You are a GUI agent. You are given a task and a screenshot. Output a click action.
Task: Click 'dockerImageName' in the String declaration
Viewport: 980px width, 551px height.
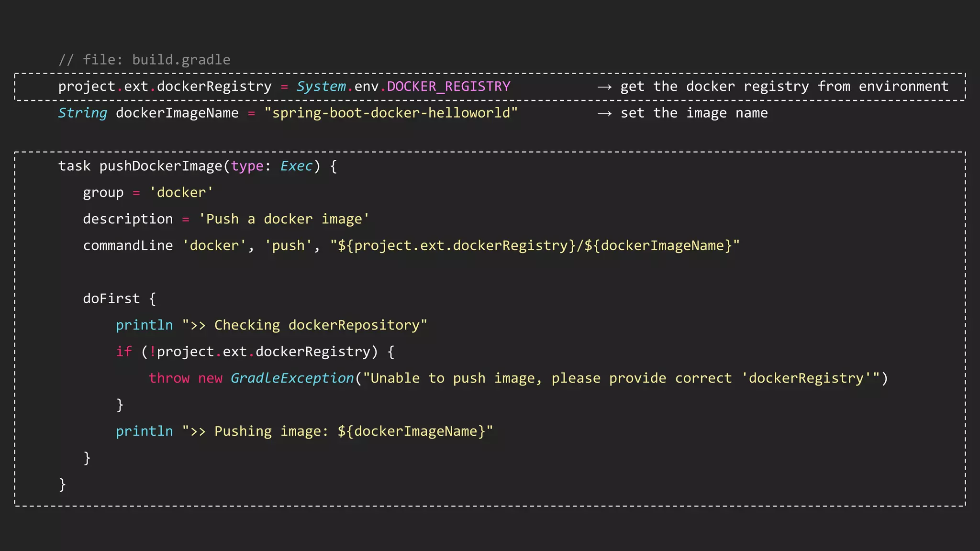[x=177, y=113]
